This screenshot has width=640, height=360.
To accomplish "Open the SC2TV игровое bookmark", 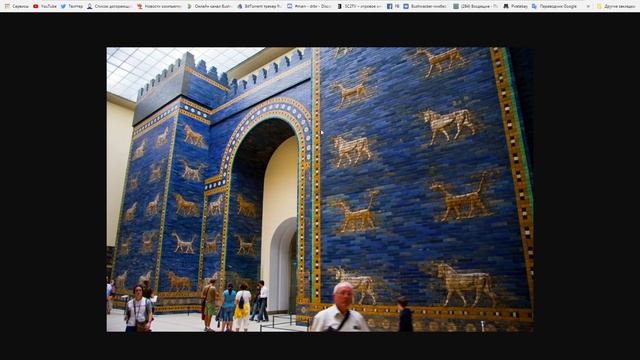I will click(x=359, y=6).
